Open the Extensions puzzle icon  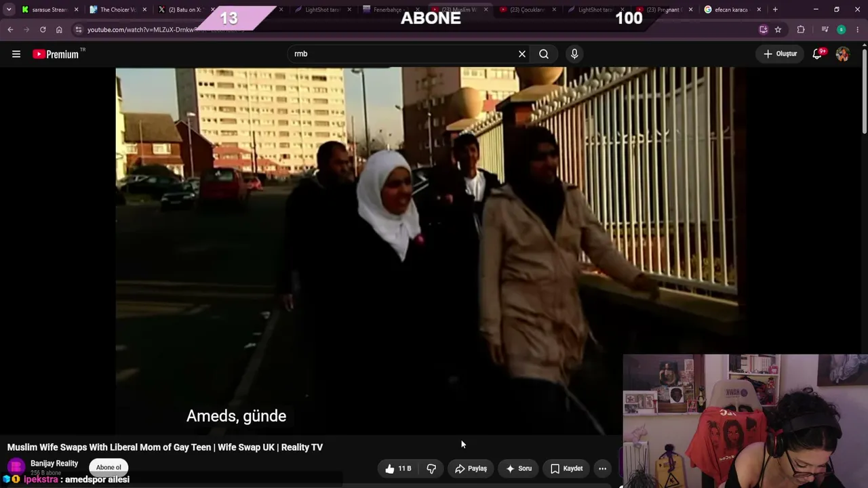801,30
